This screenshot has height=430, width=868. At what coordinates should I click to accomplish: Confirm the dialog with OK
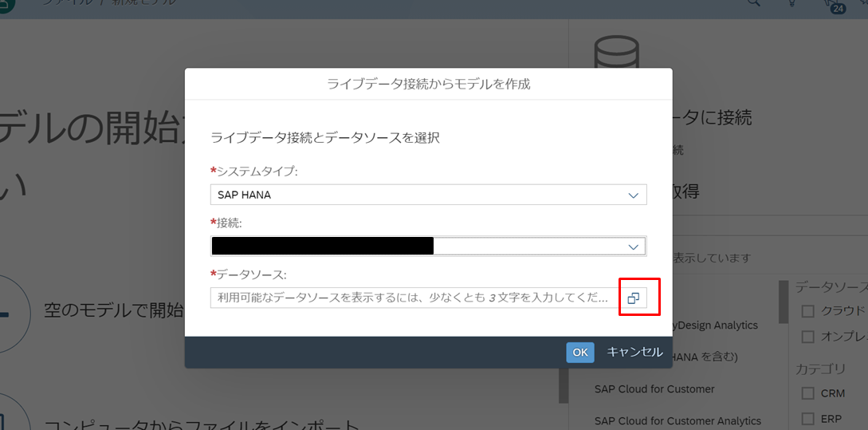[580, 353]
